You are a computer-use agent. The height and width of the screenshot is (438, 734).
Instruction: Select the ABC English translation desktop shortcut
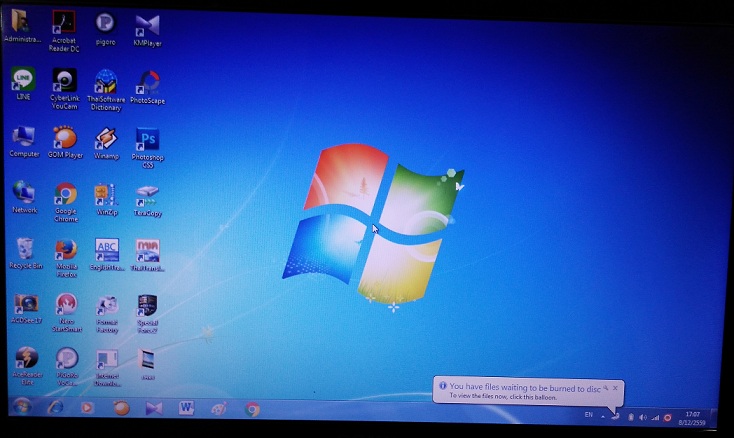click(x=107, y=255)
